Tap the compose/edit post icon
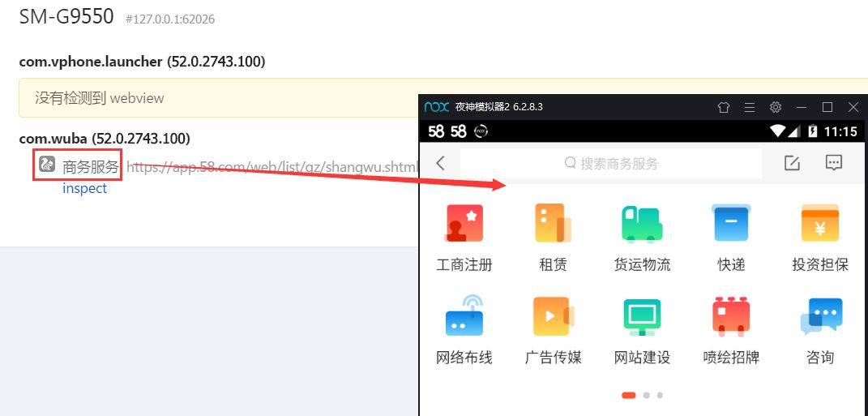This screenshot has height=416, width=868. (x=792, y=162)
